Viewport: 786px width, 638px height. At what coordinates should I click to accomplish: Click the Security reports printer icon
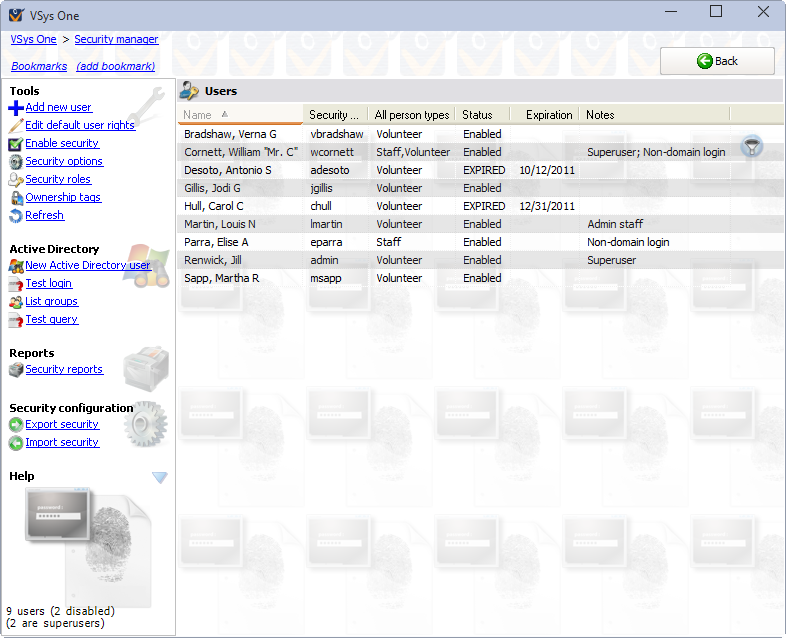coord(16,370)
